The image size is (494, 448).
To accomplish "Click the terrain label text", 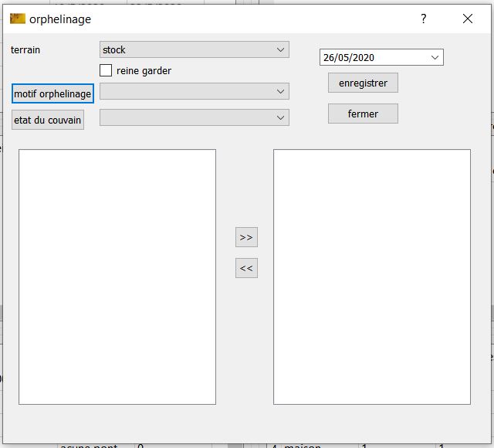I will point(25,49).
